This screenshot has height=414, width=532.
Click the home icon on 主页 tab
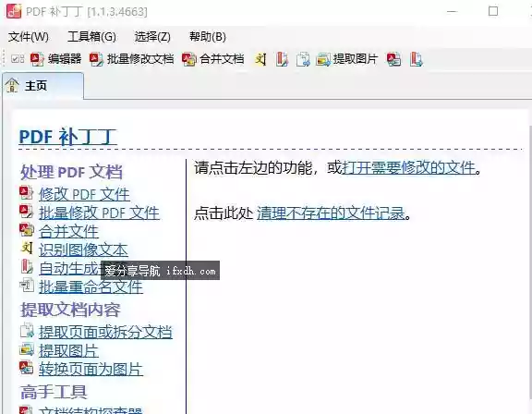(x=12, y=85)
